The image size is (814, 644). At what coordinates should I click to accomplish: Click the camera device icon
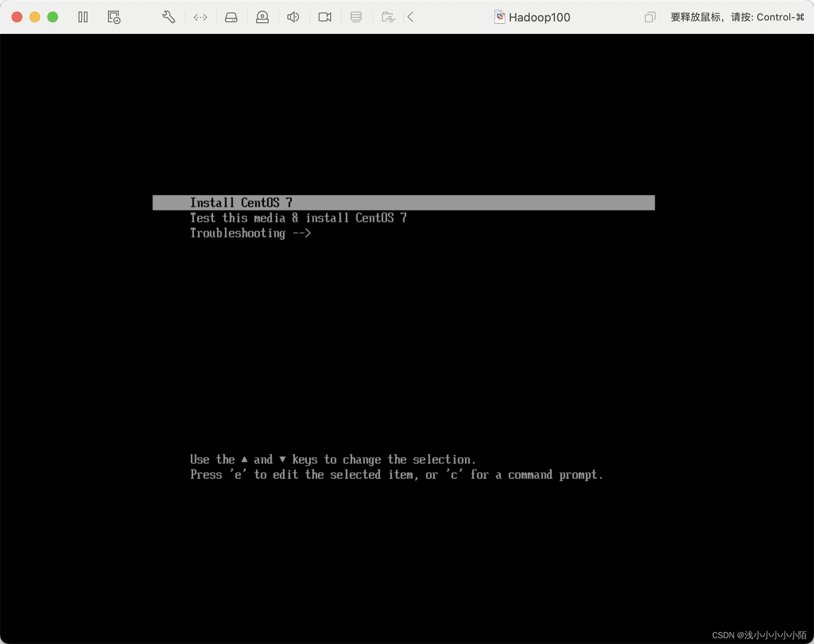click(325, 17)
